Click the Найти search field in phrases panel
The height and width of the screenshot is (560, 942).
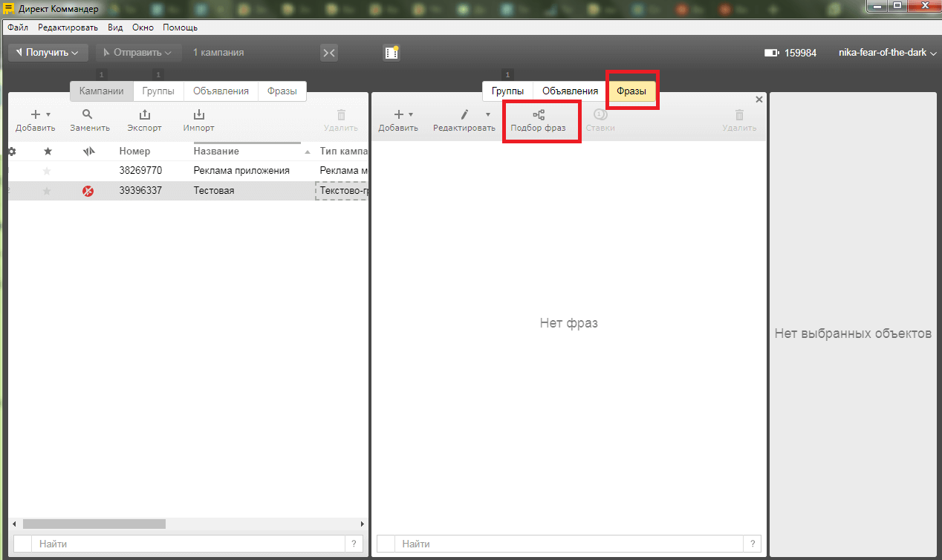tap(568, 544)
